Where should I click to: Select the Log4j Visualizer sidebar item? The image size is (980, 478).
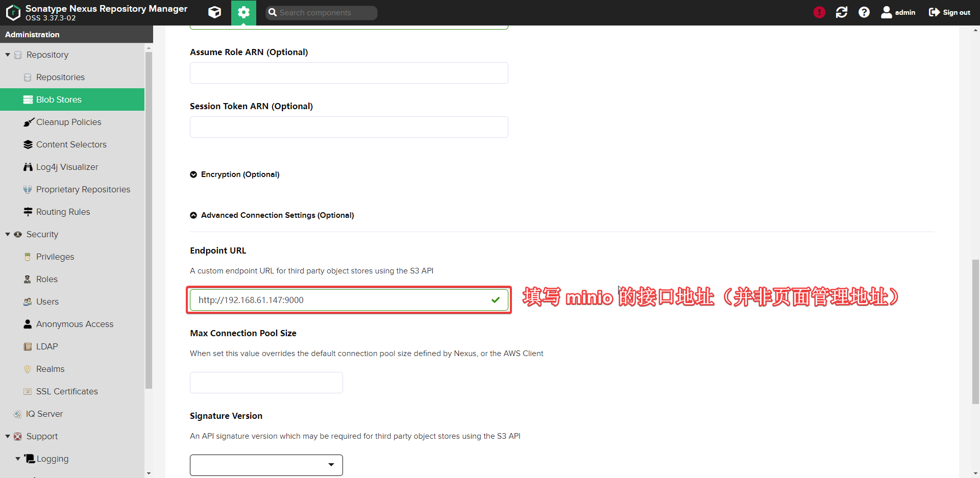click(x=67, y=167)
